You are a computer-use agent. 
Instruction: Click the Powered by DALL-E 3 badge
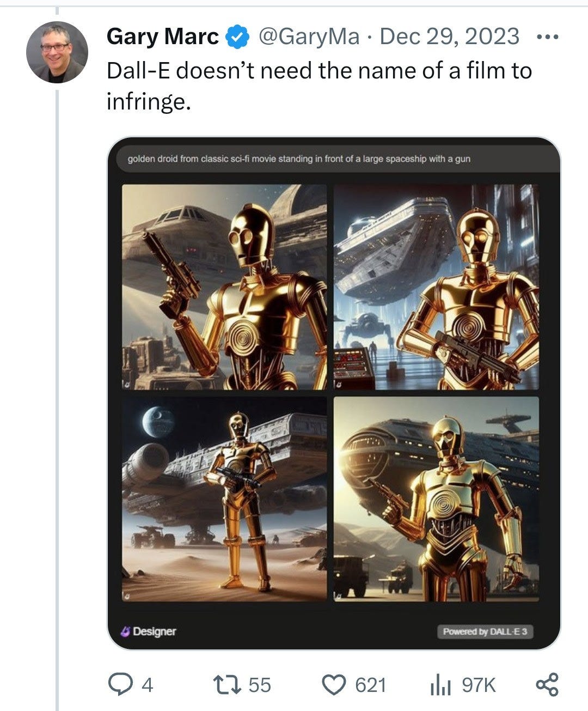point(485,631)
